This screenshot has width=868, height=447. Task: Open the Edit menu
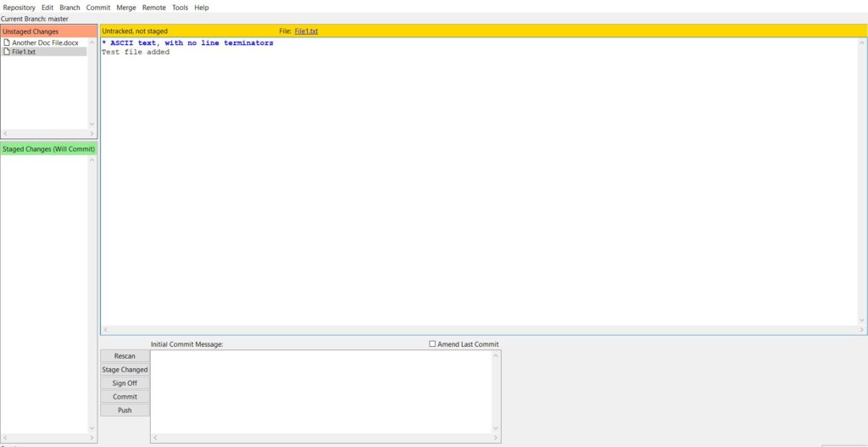click(47, 8)
